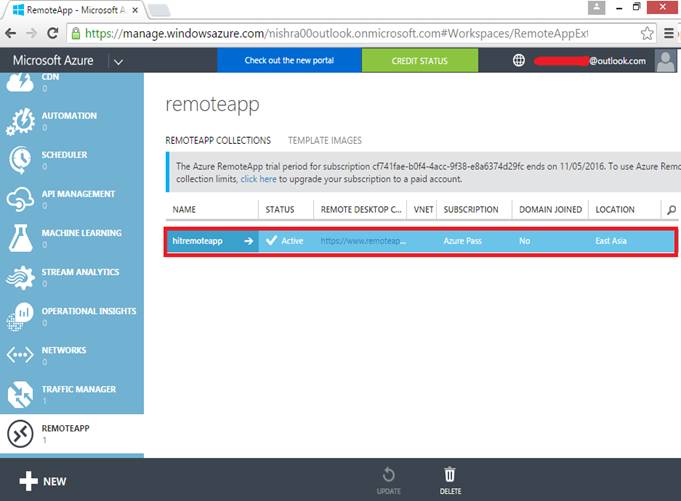
Task: Click the Microsoft Azure logo text
Action: (x=53, y=60)
